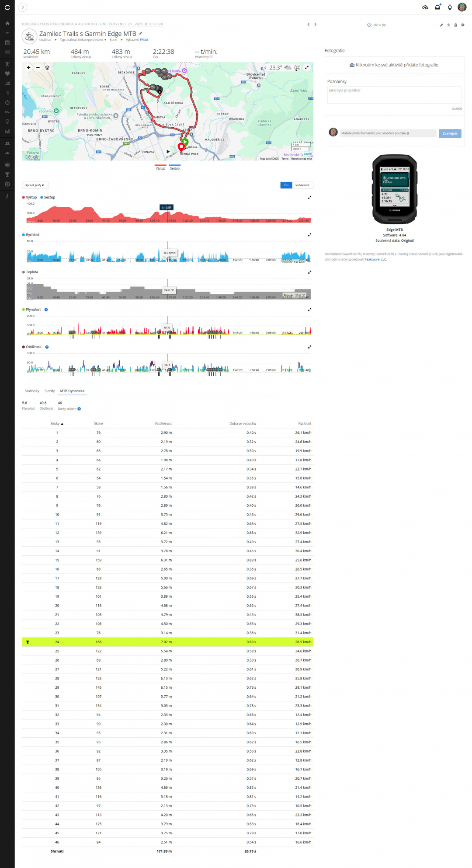472x868 pixels.
Task: Open the notifications inbox icon
Action: pyautogui.click(x=437, y=7)
